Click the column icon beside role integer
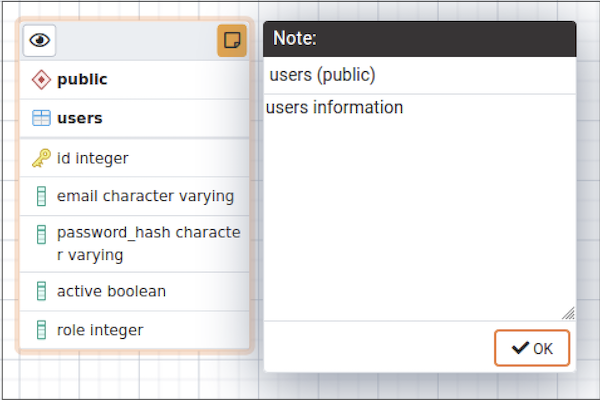The height and width of the screenshot is (400, 600). (41, 330)
